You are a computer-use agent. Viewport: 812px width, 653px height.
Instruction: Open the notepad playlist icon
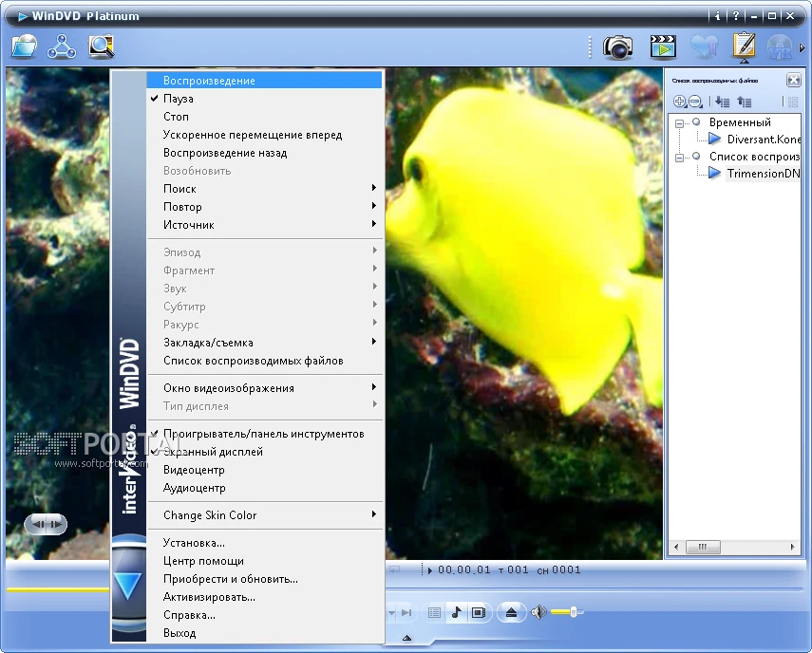click(745, 45)
